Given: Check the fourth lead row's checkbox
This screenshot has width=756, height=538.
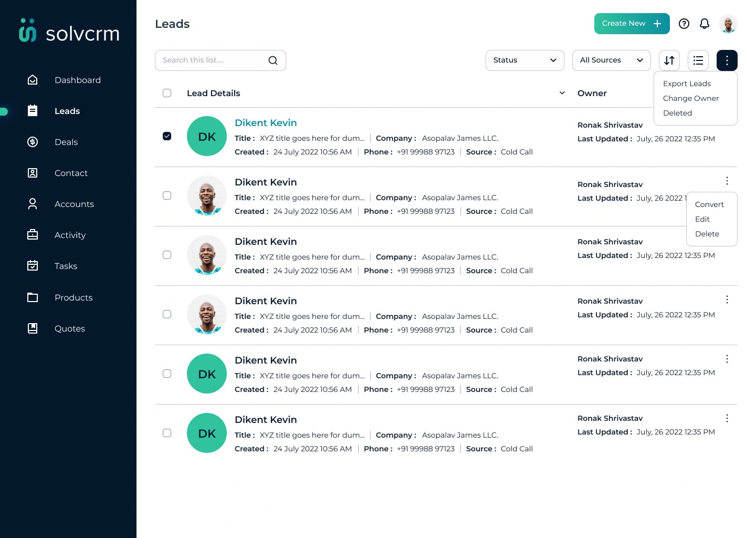Looking at the screenshot, I should click(167, 314).
